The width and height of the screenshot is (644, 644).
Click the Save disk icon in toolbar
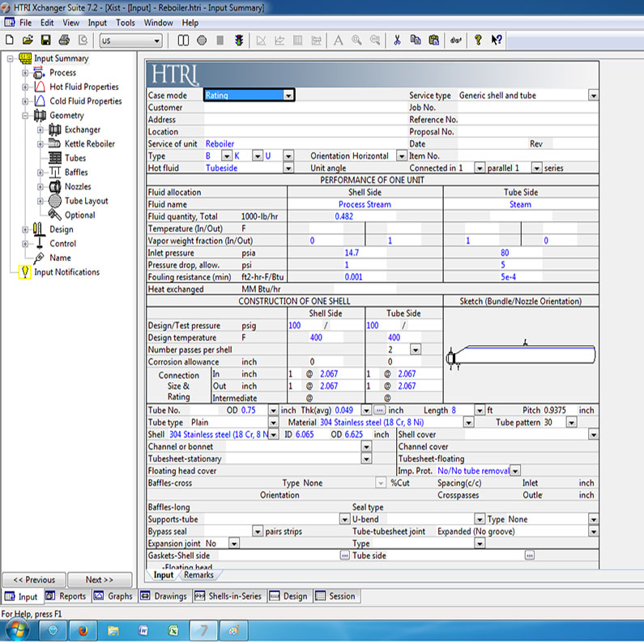(x=46, y=41)
